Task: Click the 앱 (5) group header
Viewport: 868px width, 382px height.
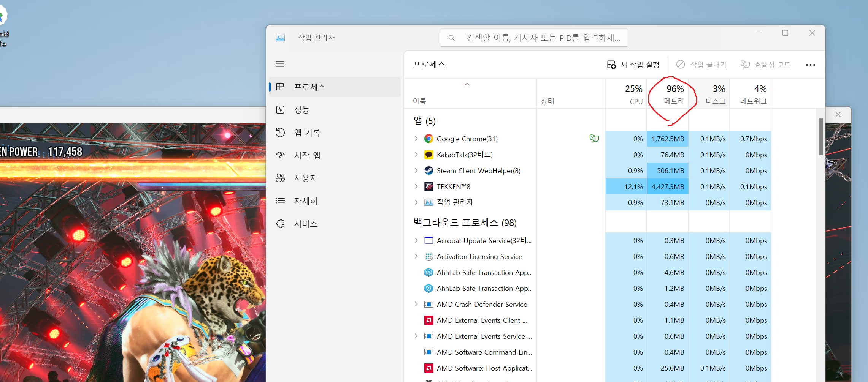Action: [425, 121]
